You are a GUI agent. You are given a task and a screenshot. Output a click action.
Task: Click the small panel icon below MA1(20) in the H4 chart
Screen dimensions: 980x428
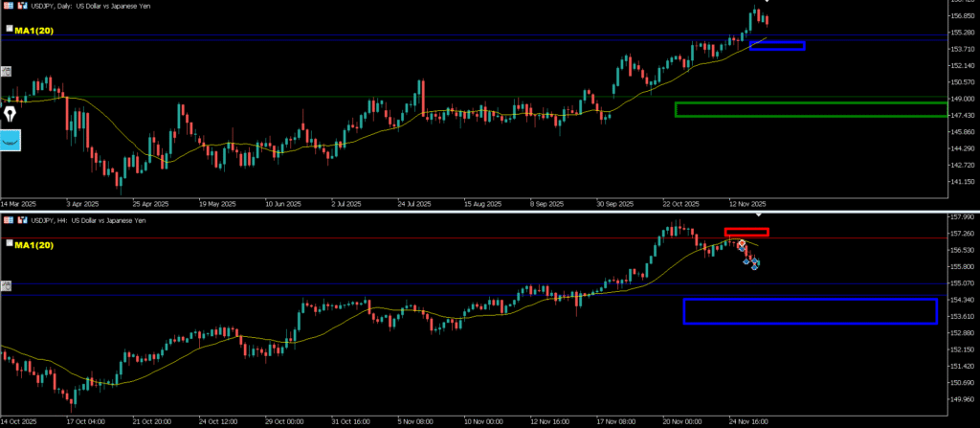(7, 285)
